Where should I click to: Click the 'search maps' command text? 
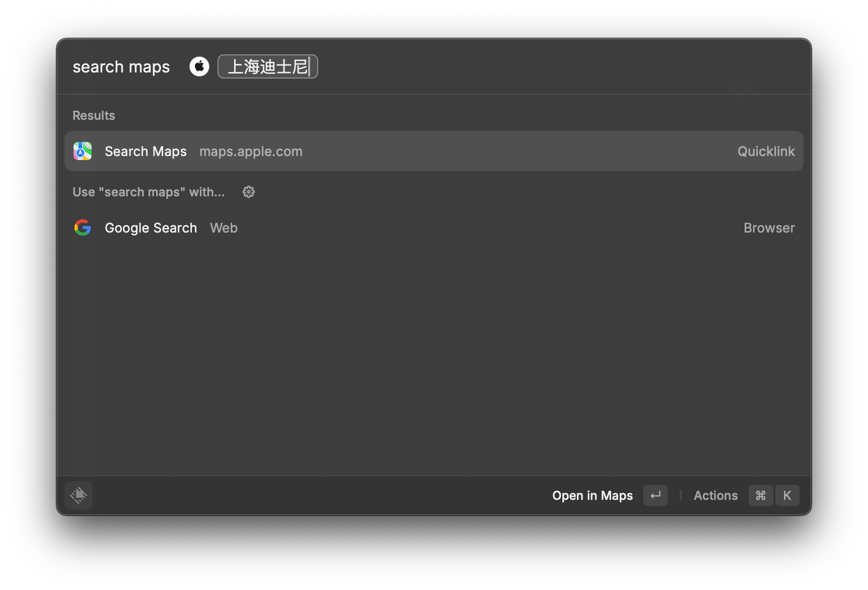click(x=121, y=66)
